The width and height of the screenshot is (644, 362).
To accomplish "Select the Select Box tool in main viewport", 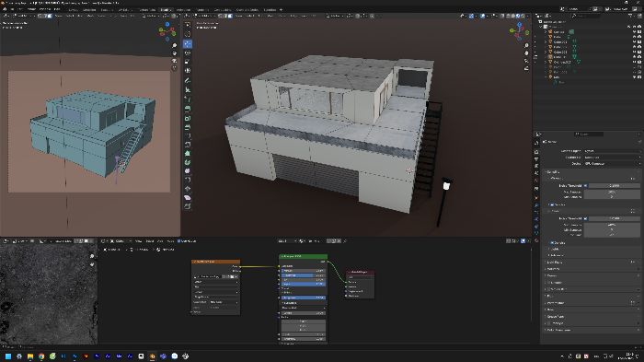I will [188, 26].
